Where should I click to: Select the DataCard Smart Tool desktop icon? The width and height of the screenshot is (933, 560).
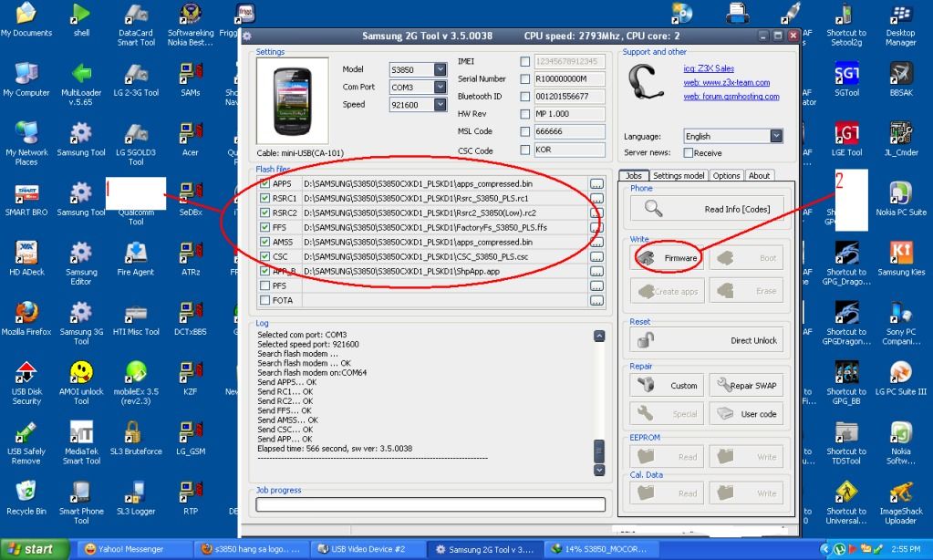point(136,25)
